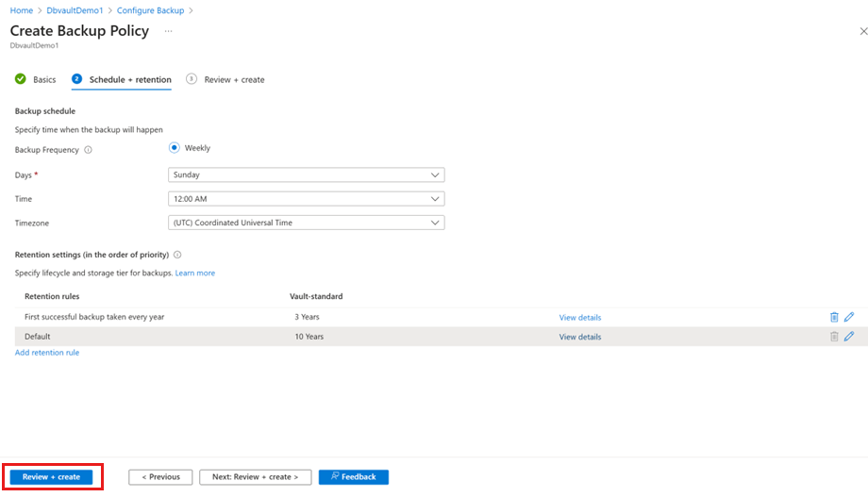
Task: Open the Days dropdown showing Sunday
Action: click(x=306, y=175)
